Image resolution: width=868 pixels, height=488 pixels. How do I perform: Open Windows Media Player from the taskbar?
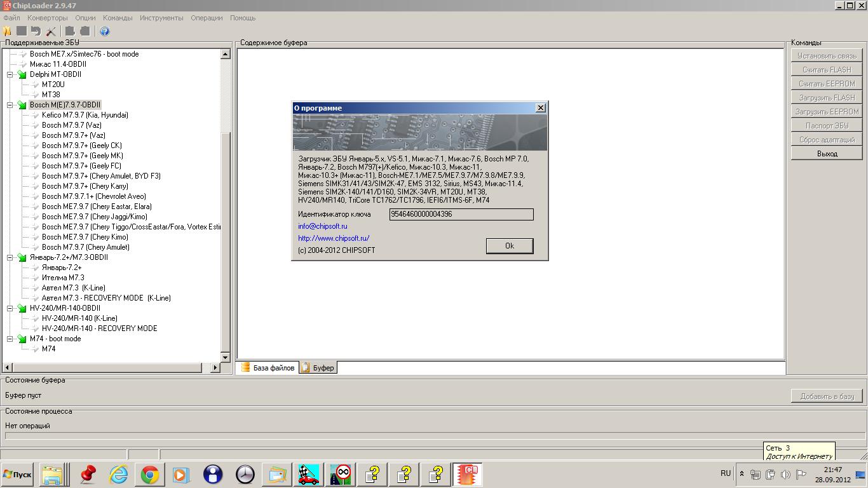point(181,475)
